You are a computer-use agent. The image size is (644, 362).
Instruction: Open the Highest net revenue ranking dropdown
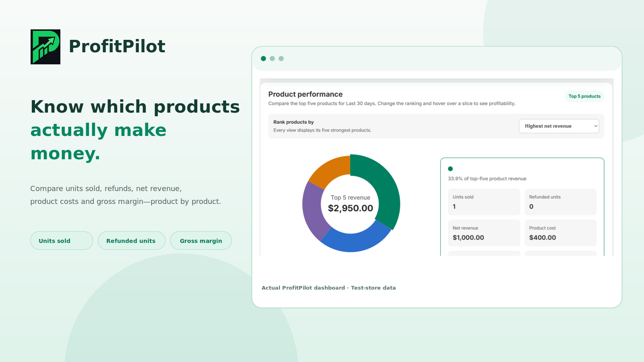[x=559, y=126]
